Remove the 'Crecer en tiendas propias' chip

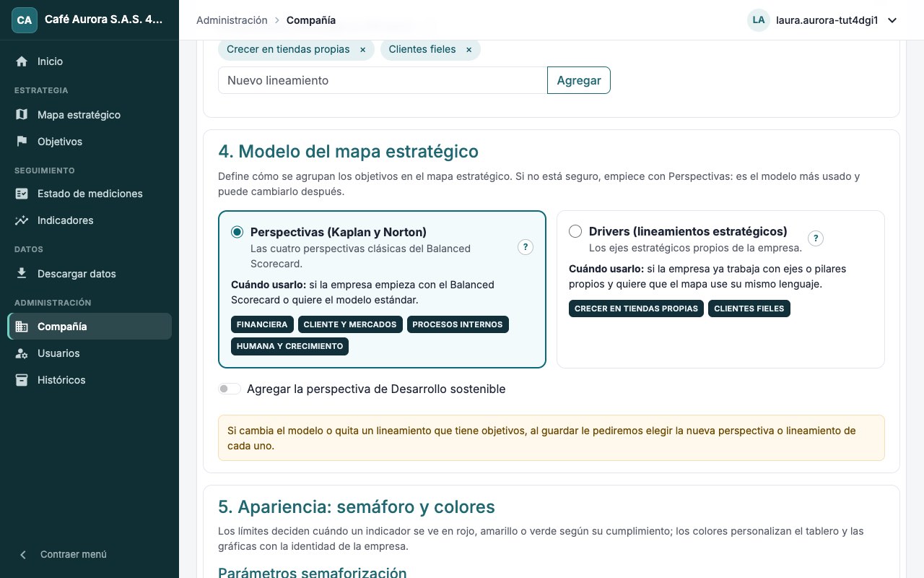[362, 50]
